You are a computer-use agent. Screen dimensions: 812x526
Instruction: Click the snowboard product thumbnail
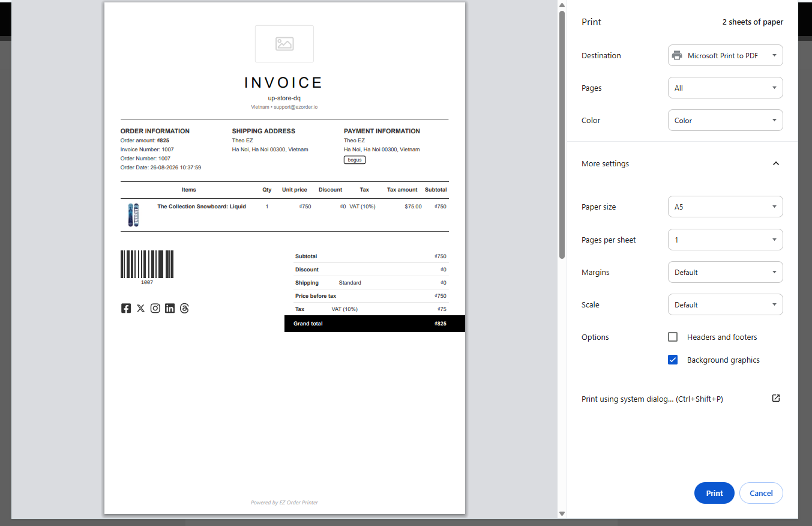[133, 215]
